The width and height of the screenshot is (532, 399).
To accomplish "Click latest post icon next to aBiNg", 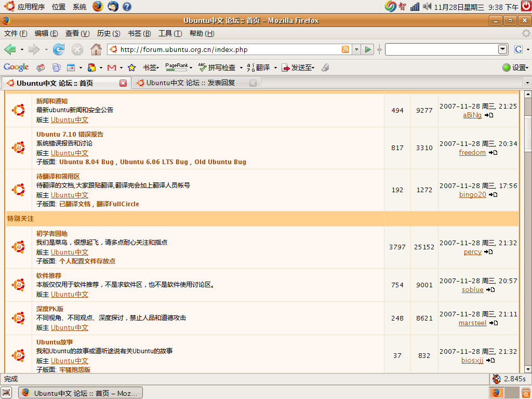I will [488, 115].
